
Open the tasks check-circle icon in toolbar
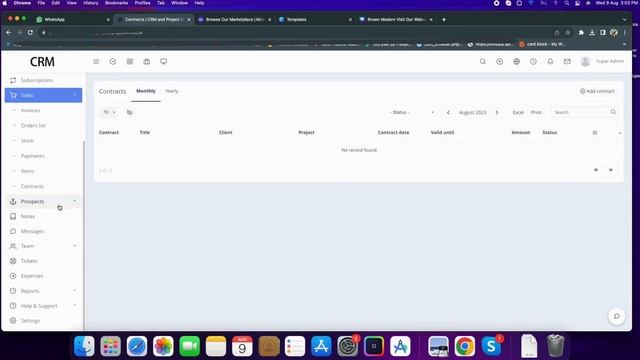click(113, 62)
